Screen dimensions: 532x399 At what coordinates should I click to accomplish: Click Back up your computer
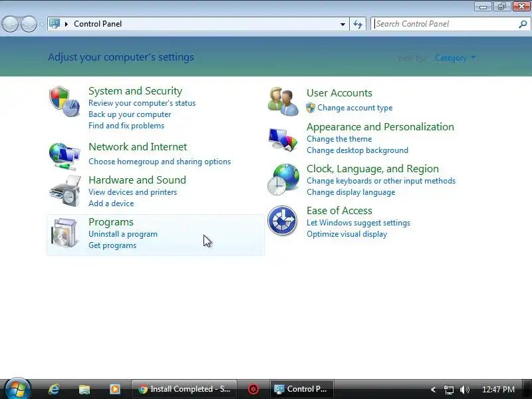click(x=130, y=114)
